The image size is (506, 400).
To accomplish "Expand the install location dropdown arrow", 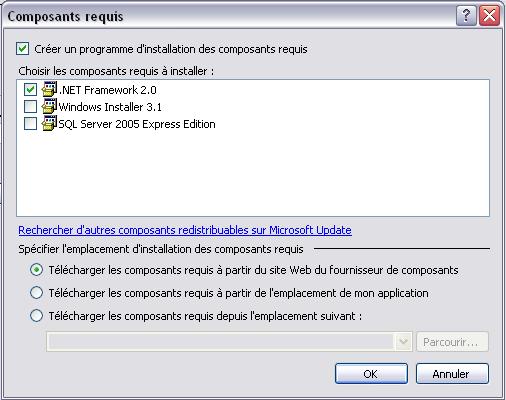I will coord(404,342).
